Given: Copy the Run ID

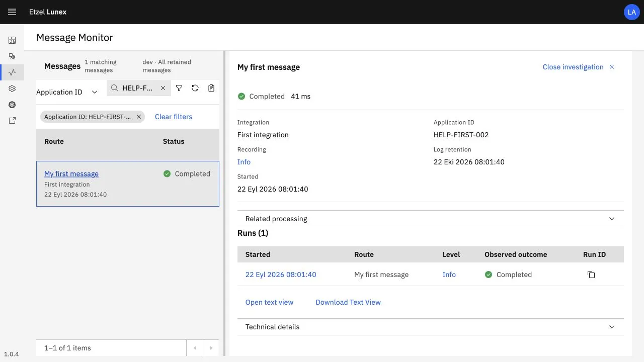Looking at the screenshot, I should tap(591, 275).
